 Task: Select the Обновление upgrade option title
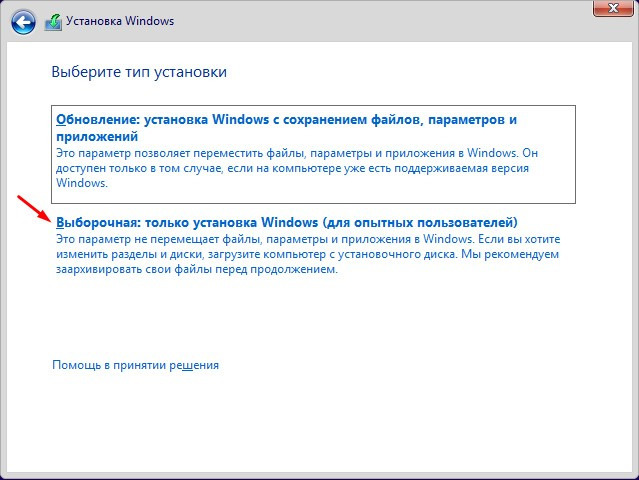pos(286,119)
